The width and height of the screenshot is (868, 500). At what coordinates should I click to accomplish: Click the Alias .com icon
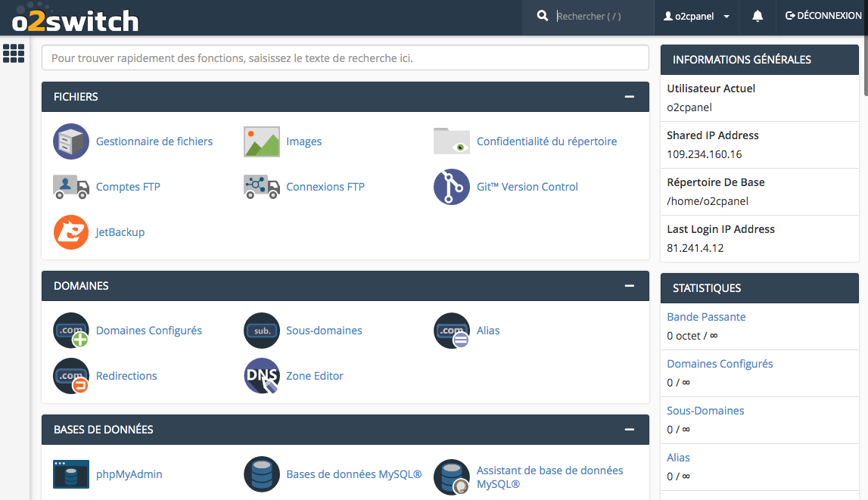coord(452,331)
